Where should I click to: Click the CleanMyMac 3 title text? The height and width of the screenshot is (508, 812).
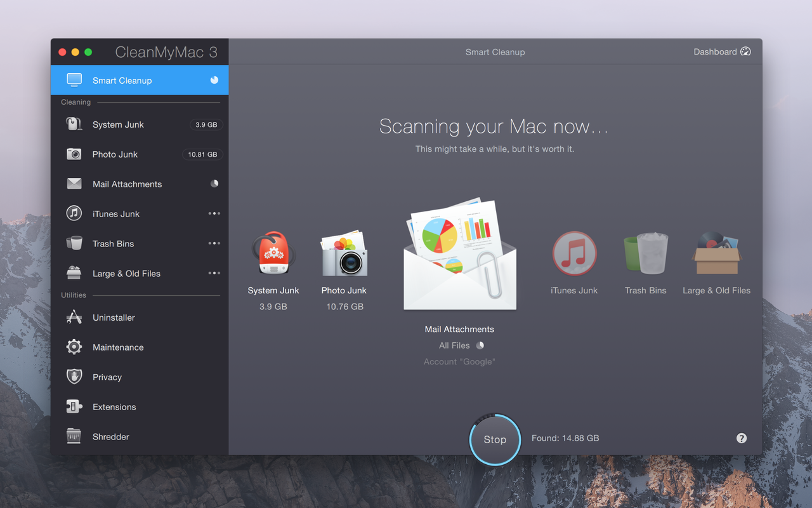166,52
